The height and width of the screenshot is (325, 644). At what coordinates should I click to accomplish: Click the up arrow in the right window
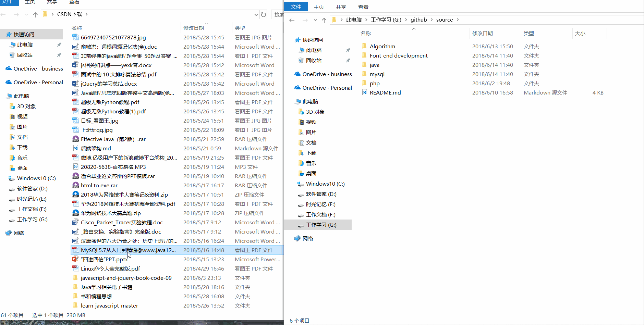click(324, 20)
